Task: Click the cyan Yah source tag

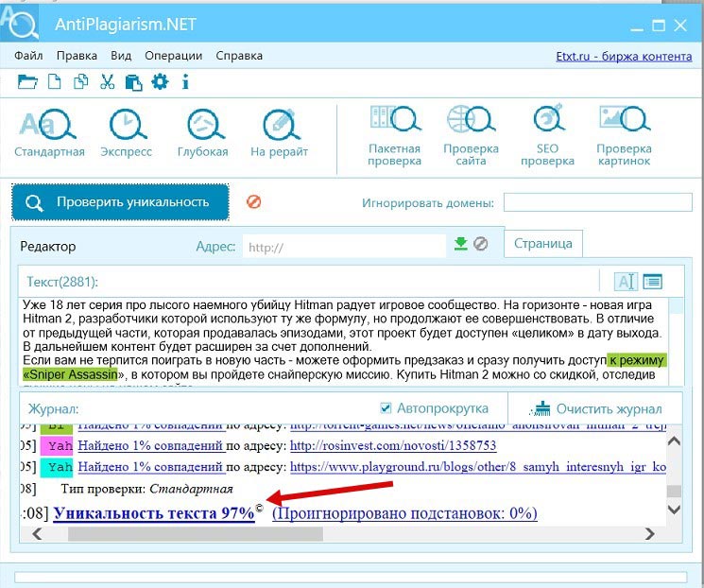Action: [x=56, y=467]
